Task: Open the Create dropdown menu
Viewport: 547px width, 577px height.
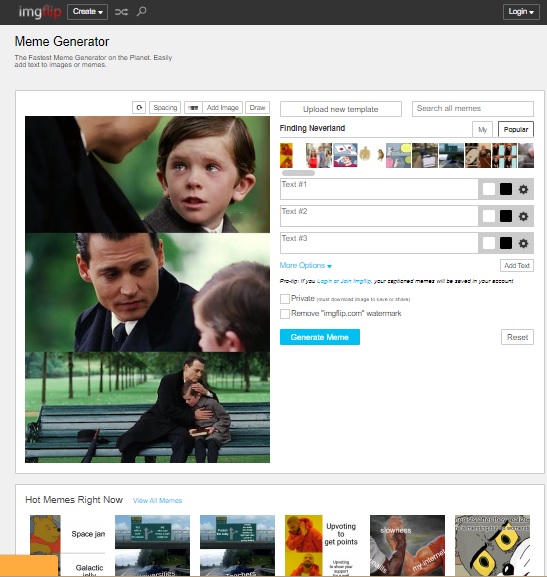Action: [x=88, y=12]
